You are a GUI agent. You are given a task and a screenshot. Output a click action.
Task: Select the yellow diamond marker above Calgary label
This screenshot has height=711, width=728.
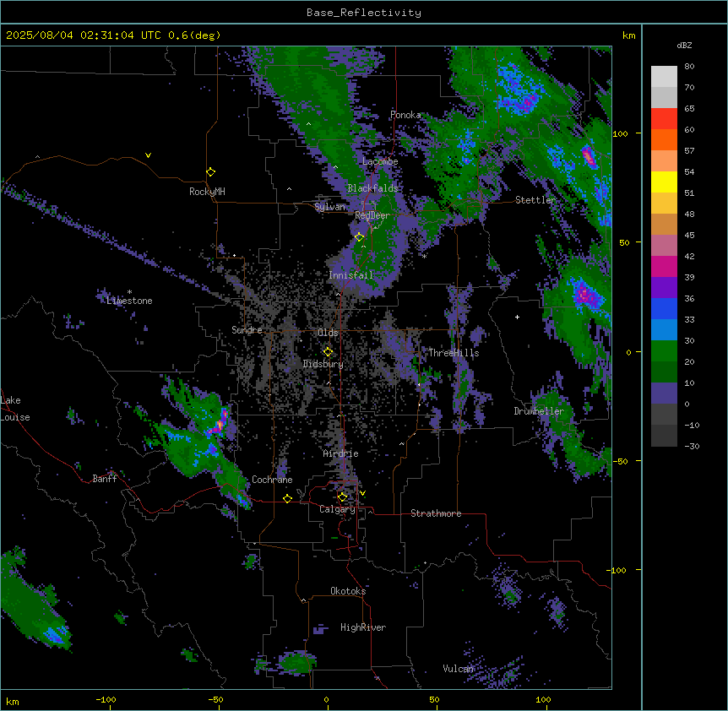click(x=342, y=497)
